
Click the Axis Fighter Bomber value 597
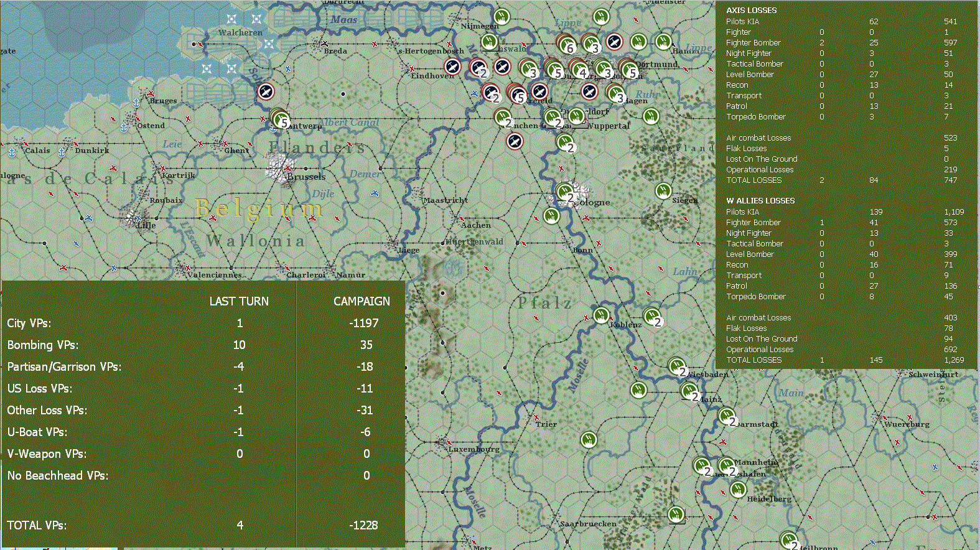tap(950, 43)
